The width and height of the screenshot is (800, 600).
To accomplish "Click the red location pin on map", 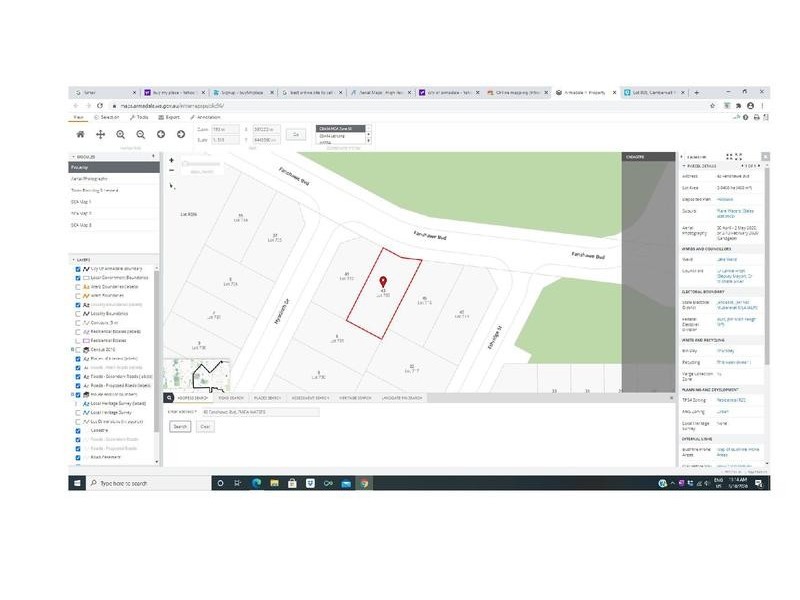I will tap(384, 284).
